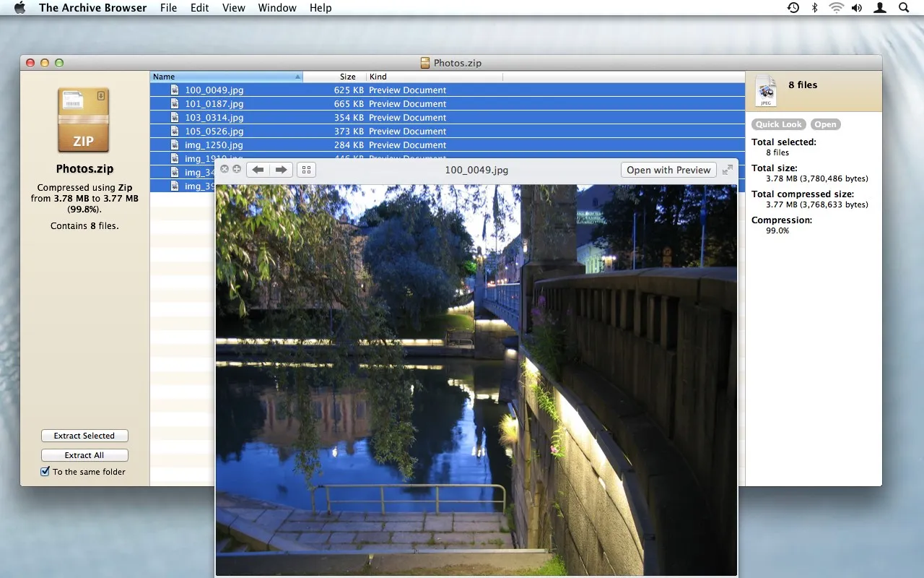Click the Wi-Fi status icon
The height and width of the screenshot is (578, 924).
837,7
